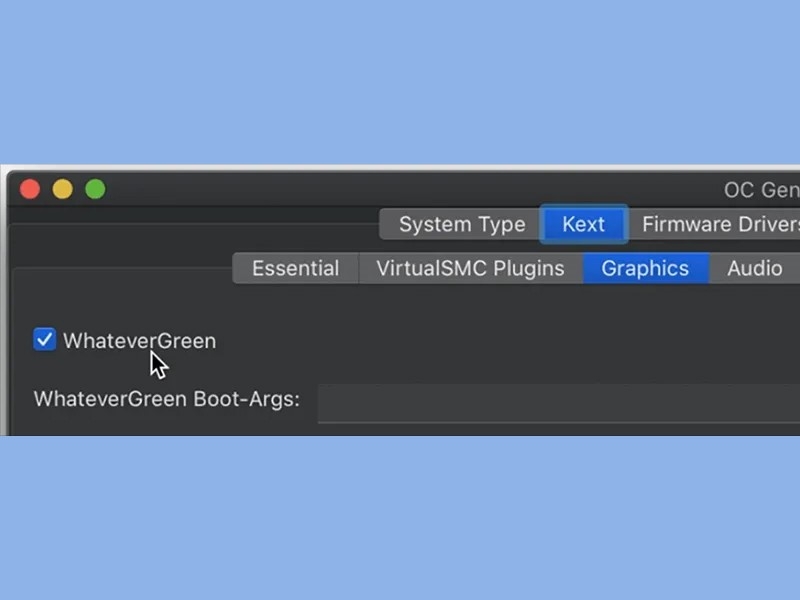This screenshot has height=600, width=800.
Task: Focus the WhateverGreen Boot-Args text field
Action: pyautogui.click(x=559, y=403)
